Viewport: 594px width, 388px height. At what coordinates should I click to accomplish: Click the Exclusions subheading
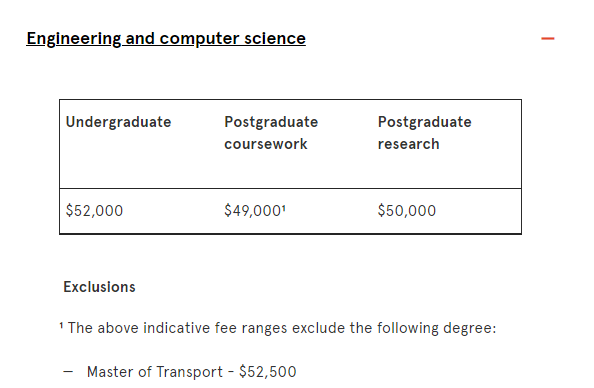[99, 287]
